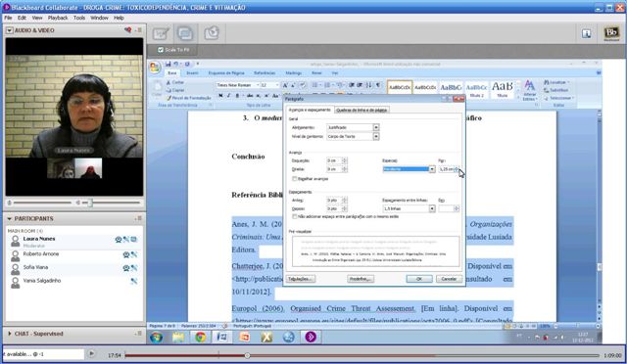Image resolution: width=627 pixels, height=364 pixels.
Task: Switch to Quebras de linha e de página tab
Action: (362, 110)
